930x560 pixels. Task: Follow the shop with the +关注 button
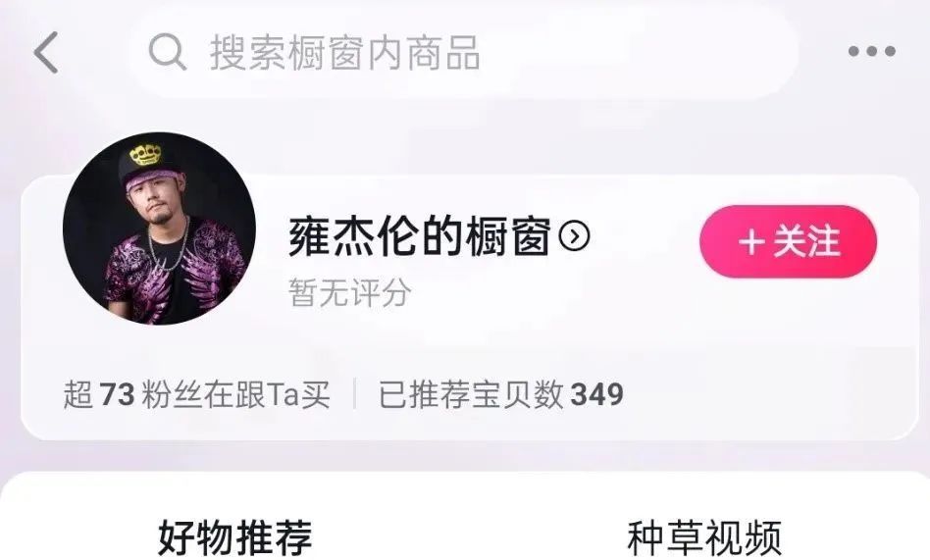789,241
